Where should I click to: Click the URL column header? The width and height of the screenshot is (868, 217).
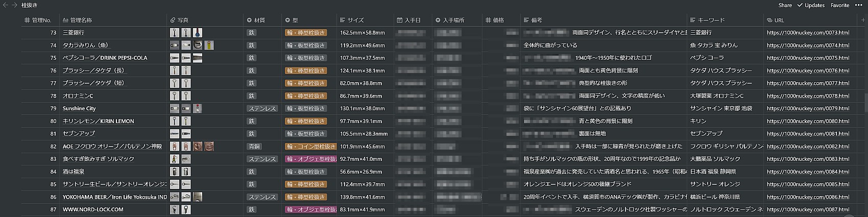(779, 20)
